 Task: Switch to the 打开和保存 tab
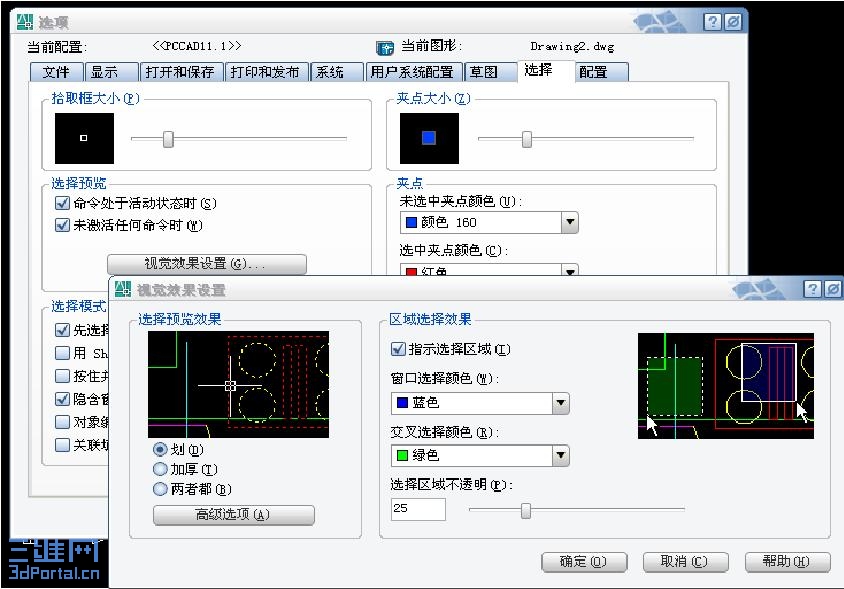(x=181, y=72)
